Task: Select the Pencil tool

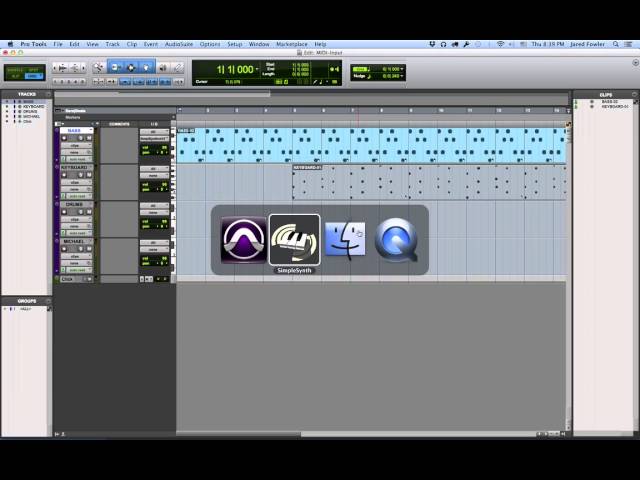Action: 178,68
